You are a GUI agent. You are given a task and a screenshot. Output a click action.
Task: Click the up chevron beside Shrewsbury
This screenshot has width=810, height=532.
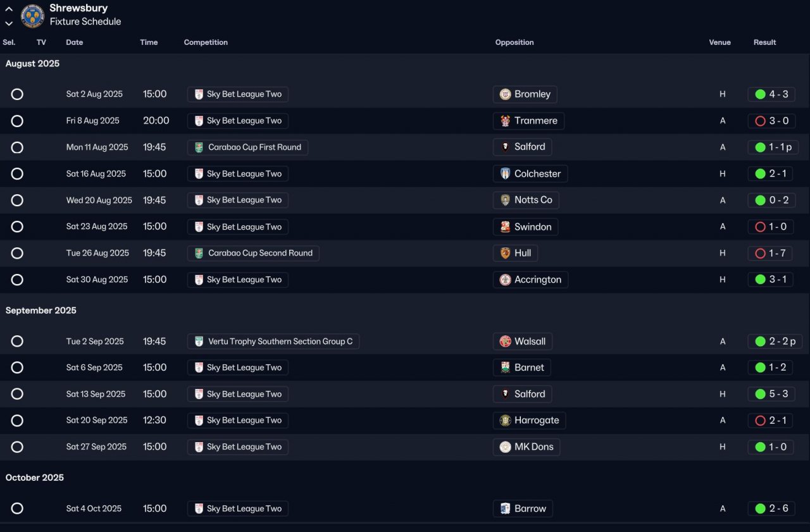click(x=9, y=9)
